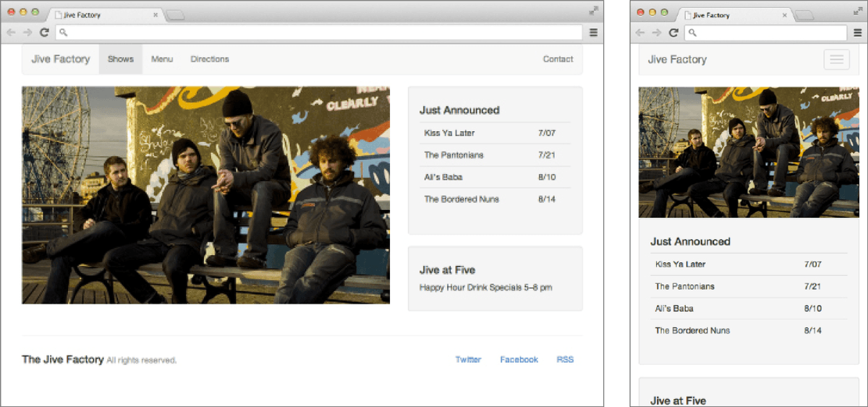Follow the Twitter footer link
The image size is (868, 407).
point(468,360)
